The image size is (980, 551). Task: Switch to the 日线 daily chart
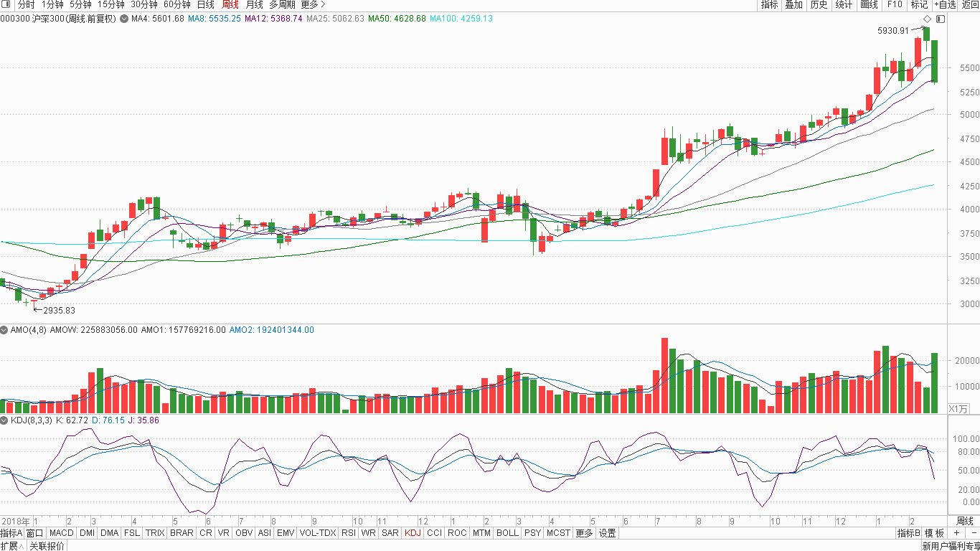pos(205,4)
